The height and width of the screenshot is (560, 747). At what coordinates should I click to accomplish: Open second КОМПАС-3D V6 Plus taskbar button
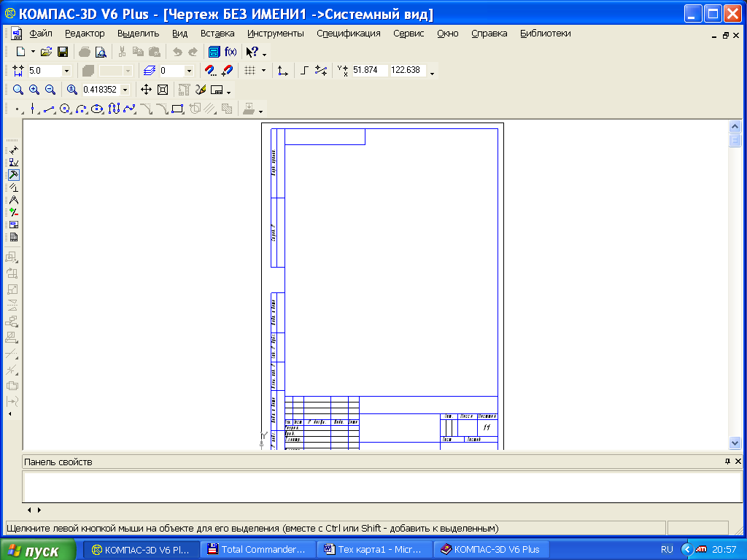click(491, 550)
